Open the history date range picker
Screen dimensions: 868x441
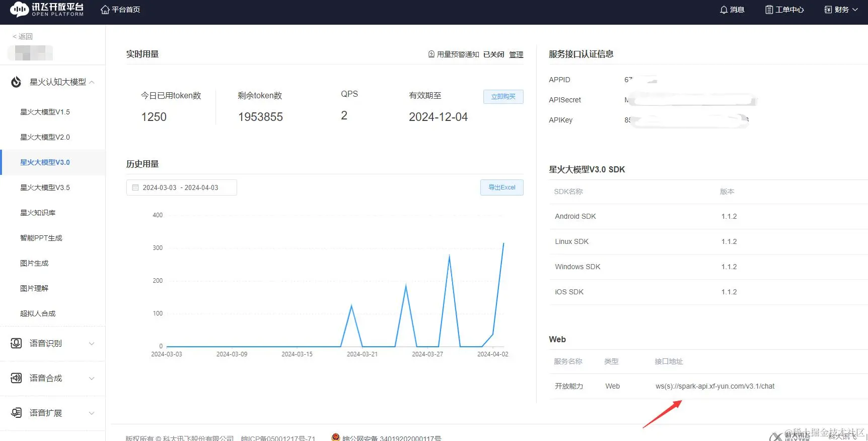pos(181,187)
